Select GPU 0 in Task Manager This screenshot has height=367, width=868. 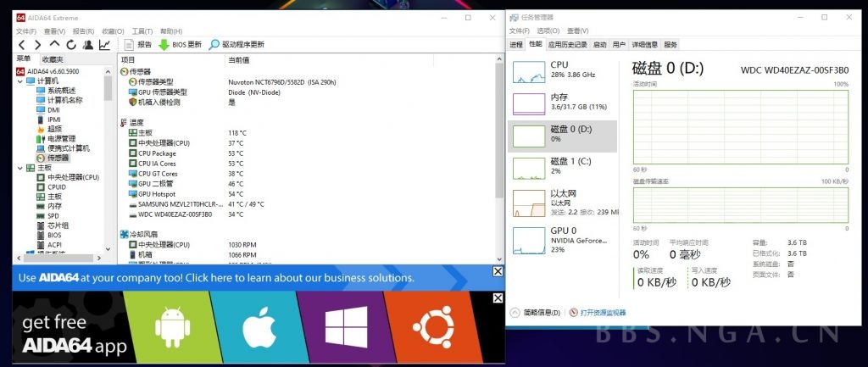563,240
